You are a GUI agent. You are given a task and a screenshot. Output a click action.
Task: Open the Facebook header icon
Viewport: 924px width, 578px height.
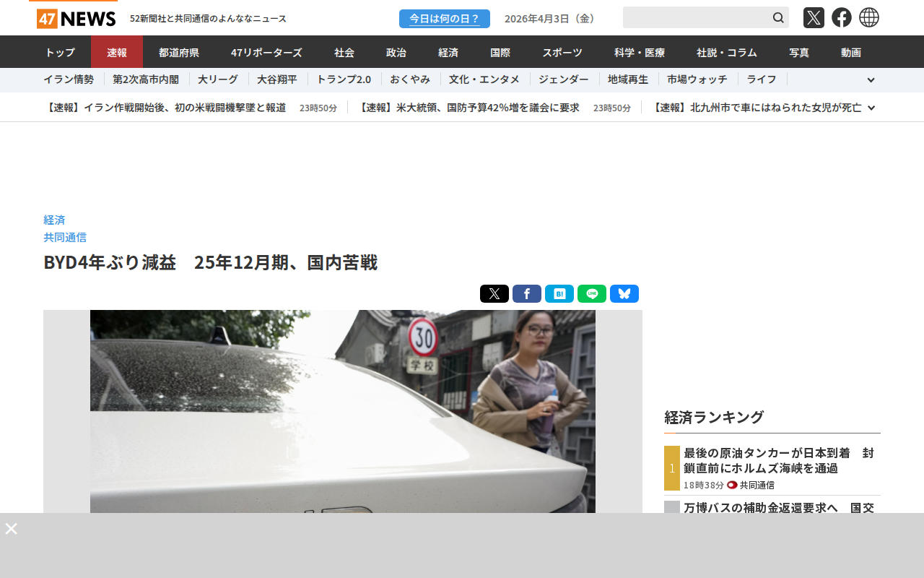(842, 17)
